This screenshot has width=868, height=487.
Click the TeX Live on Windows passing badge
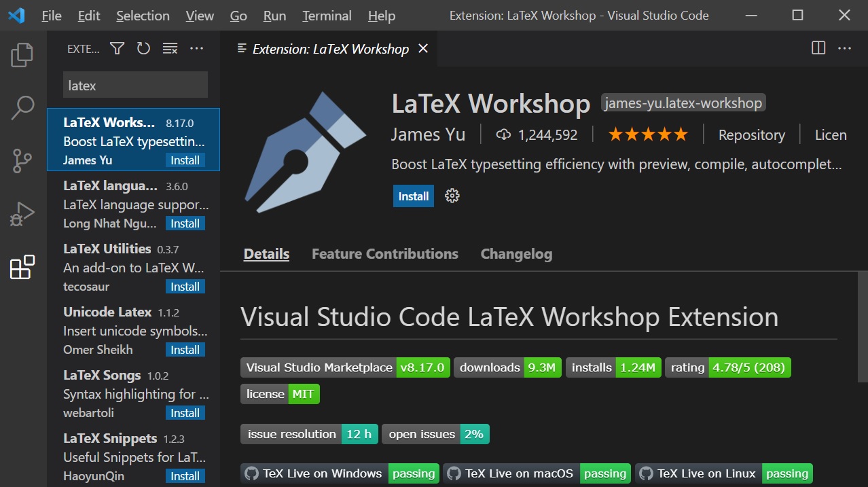click(x=340, y=473)
